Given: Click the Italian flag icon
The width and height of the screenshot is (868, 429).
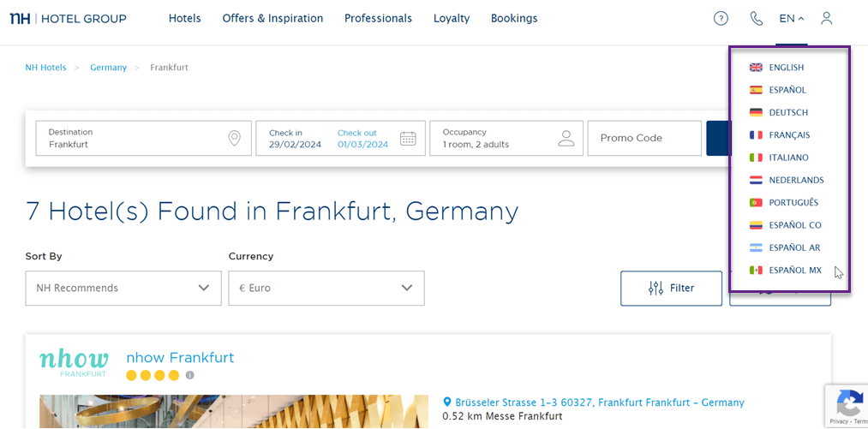Looking at the screenshot, I should [x=756, y=158].
